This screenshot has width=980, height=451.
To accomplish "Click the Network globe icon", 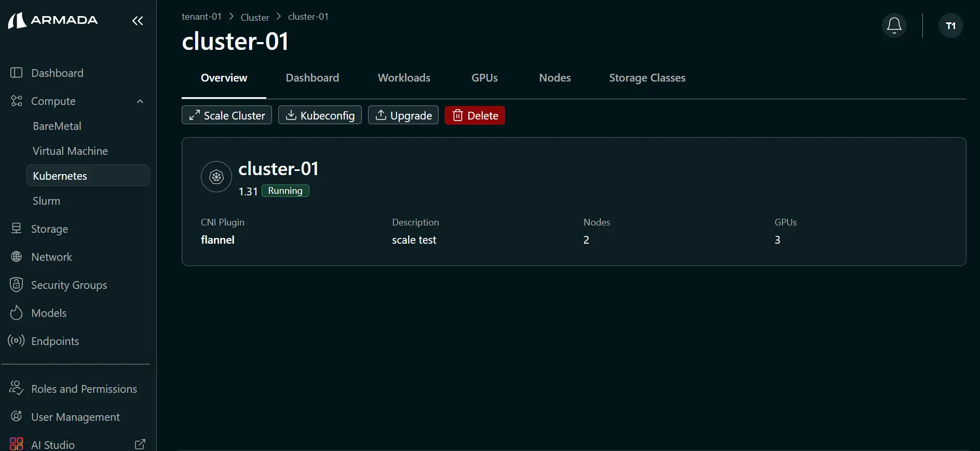I will [x=17, y=257].
